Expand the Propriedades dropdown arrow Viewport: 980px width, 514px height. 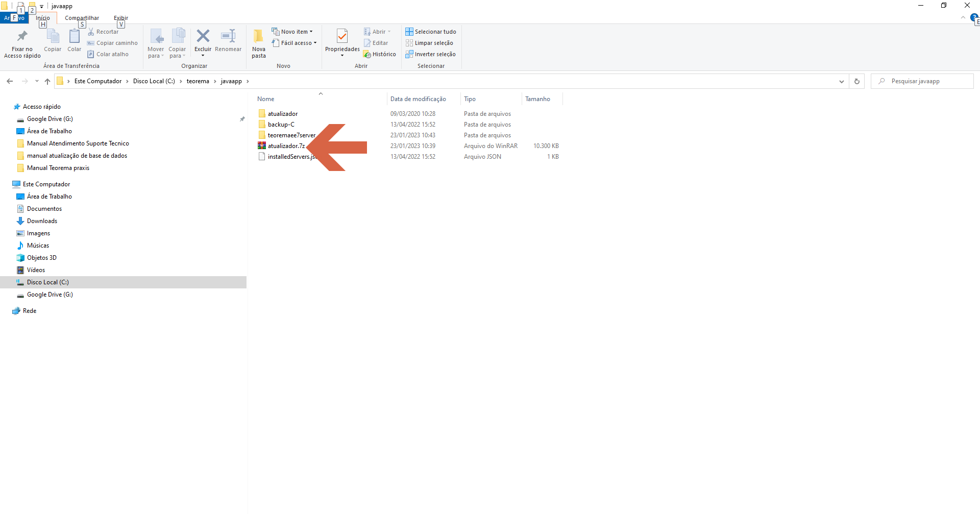pyautogui.click(x=342, y=56)
